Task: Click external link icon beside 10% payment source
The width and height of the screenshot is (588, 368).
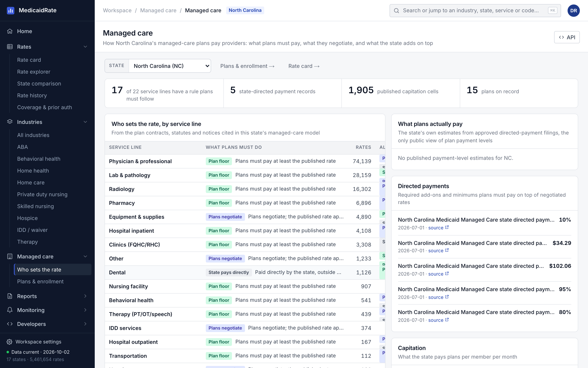Action: pos(447,227)
